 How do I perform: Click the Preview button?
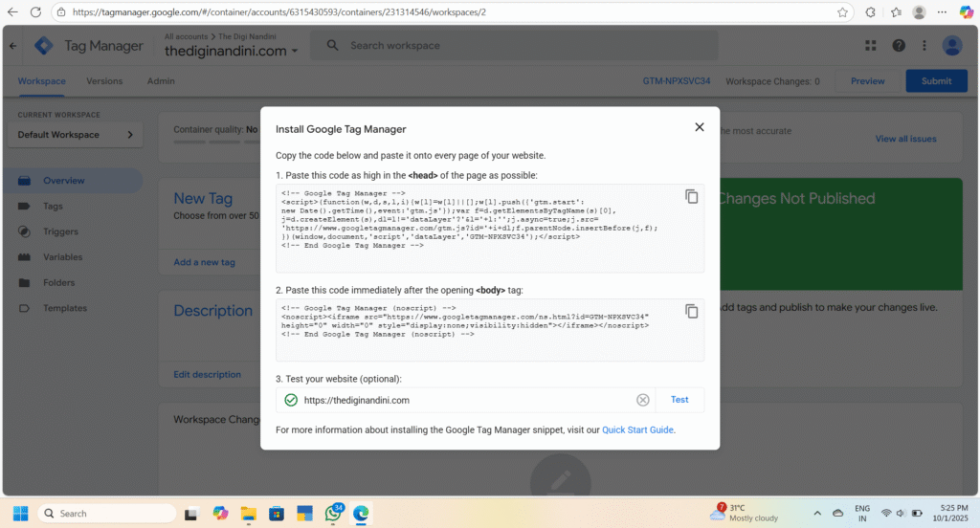[x=867, y=81]
